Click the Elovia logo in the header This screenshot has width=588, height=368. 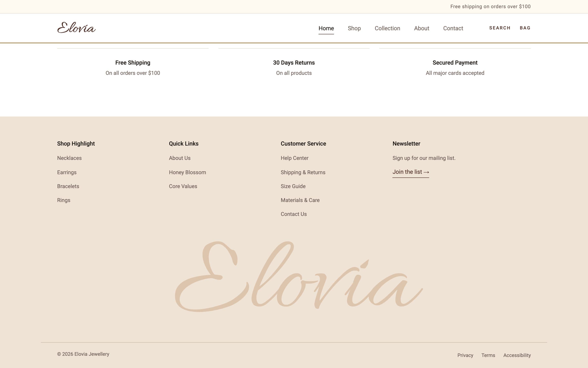click(x=77, y=28)
